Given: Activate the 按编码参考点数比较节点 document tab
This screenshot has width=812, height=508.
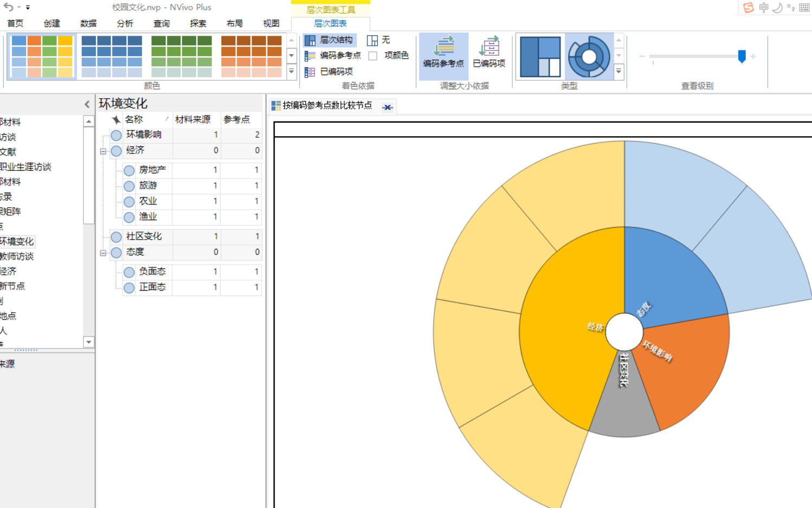Looking at the screenshot, I should click(x=327, y=106).
